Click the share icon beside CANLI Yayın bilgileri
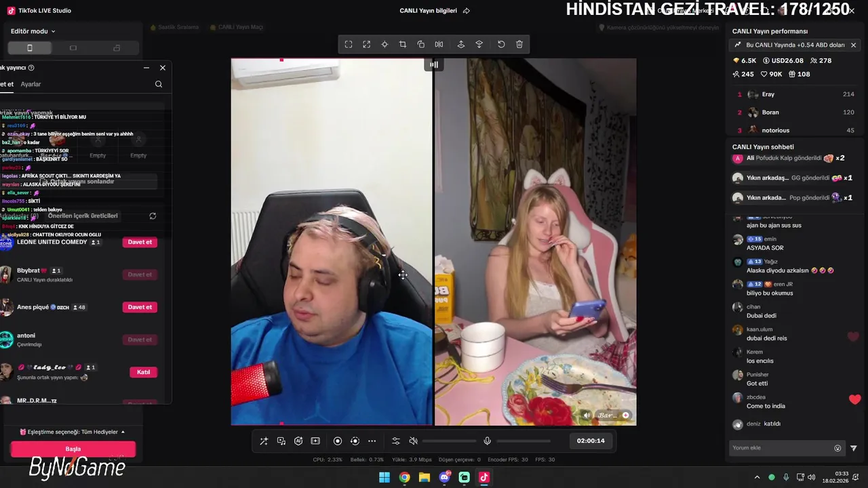 (467, 11)
